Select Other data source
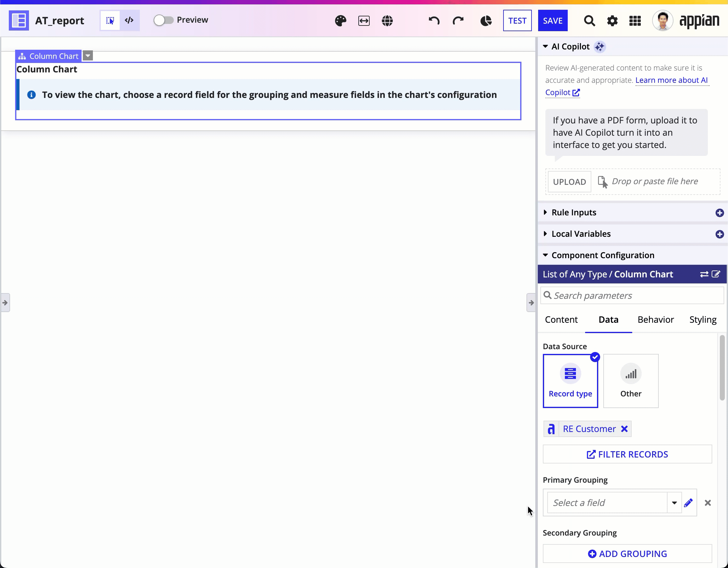This screenshot has height=568, width=728. click(630, 381)
